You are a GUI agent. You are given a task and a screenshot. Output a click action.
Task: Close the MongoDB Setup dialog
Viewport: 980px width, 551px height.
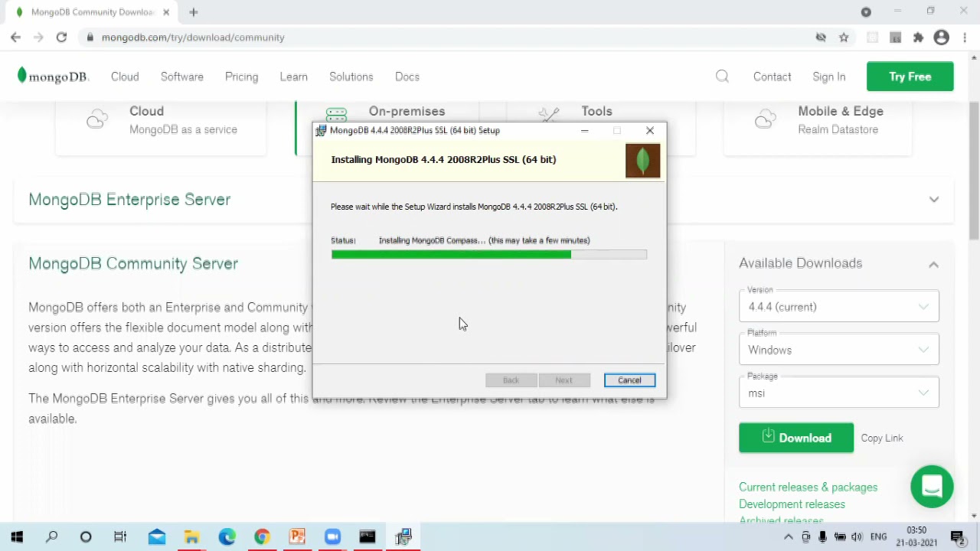[650, 131]
